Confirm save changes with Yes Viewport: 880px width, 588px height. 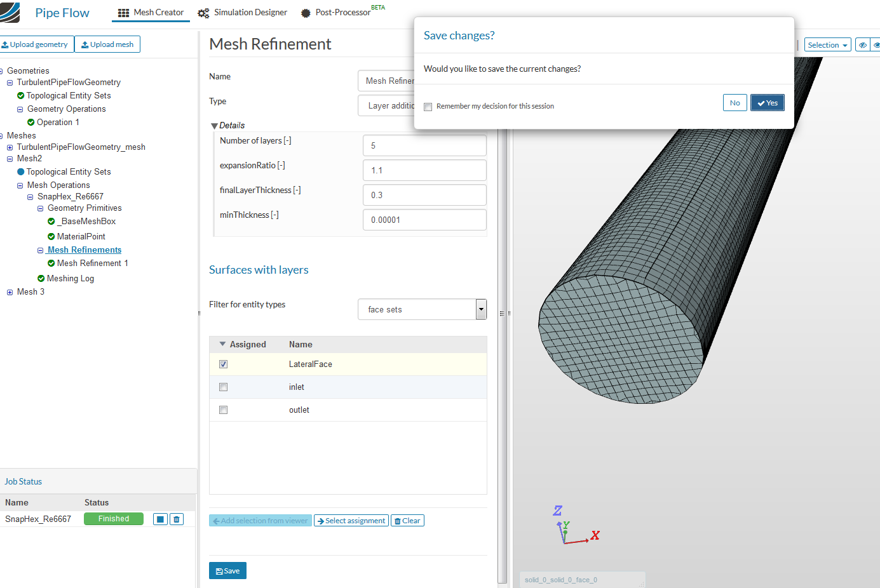(767, 102)
